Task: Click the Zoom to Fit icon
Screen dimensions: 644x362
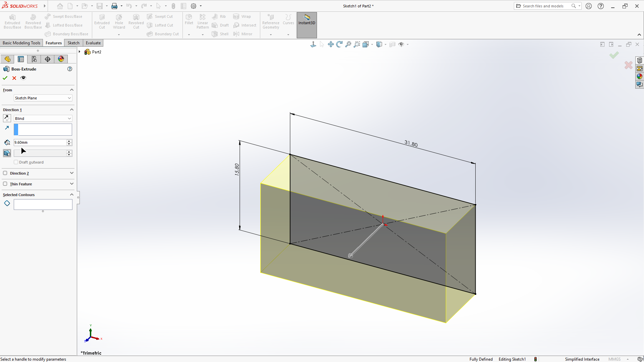Action: tap(348, 44)
